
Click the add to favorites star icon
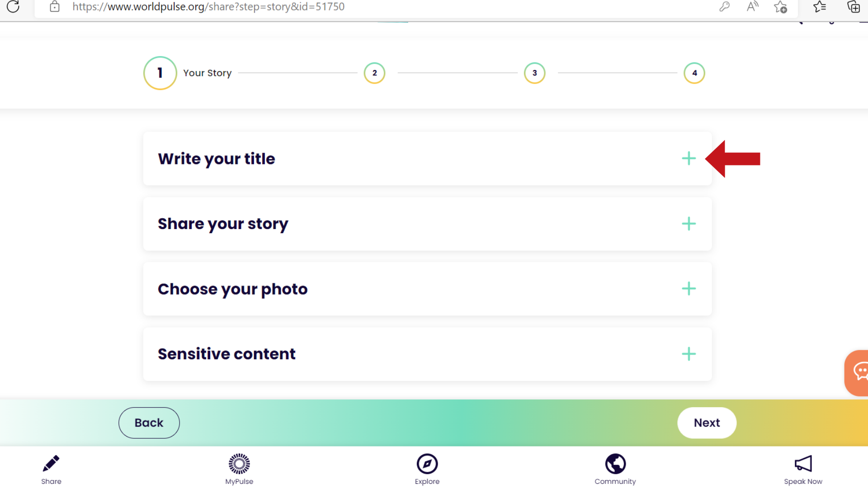[x=780, y=7]
